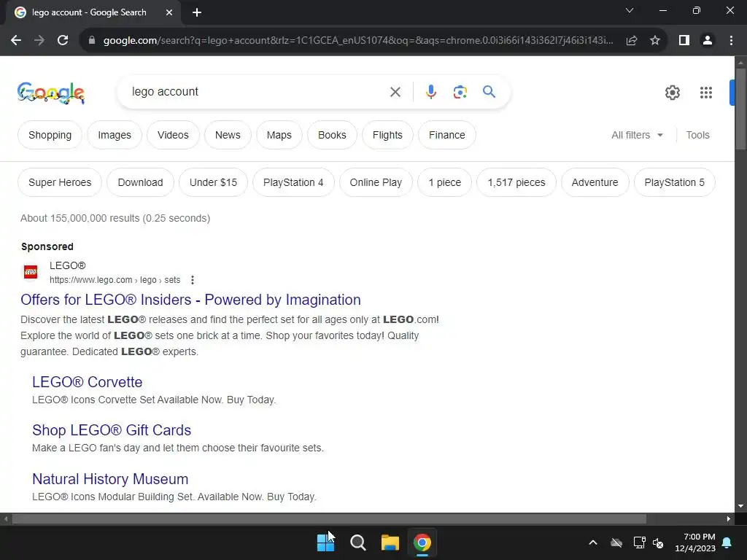Apply the Under $15 filter chip
Screen dimensions: 747x560
pos(214,182)
